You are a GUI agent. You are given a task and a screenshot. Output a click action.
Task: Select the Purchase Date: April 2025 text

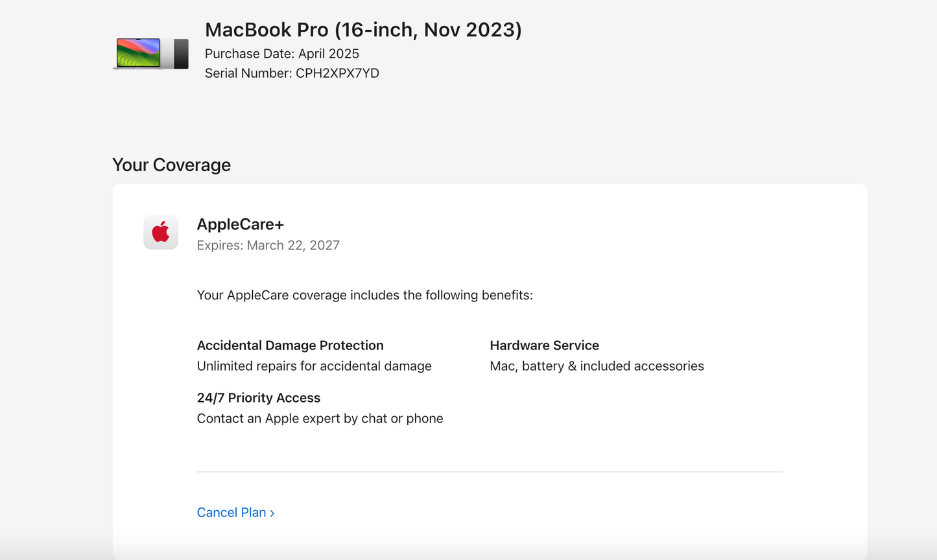click(282, 54)
